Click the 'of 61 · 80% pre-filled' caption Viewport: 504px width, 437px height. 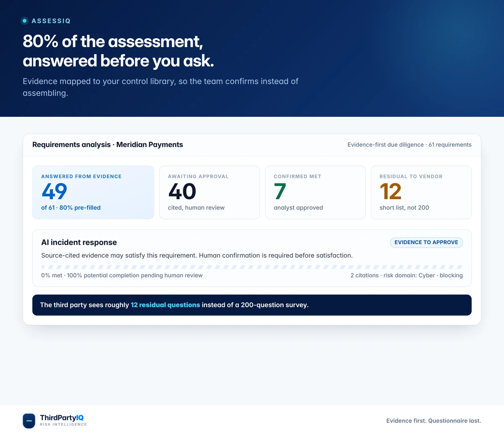(x=71, y=208)
